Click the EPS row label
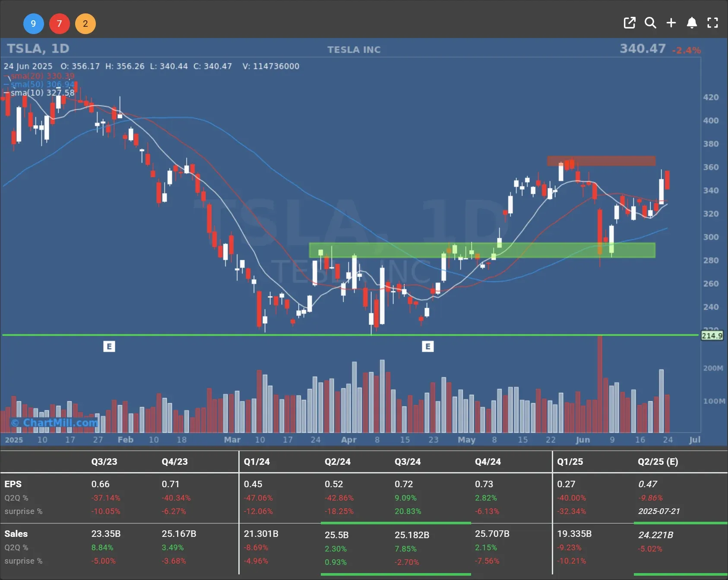Image resolution: width=728 pixels, height=580 pixels. [x=13, y=484]
